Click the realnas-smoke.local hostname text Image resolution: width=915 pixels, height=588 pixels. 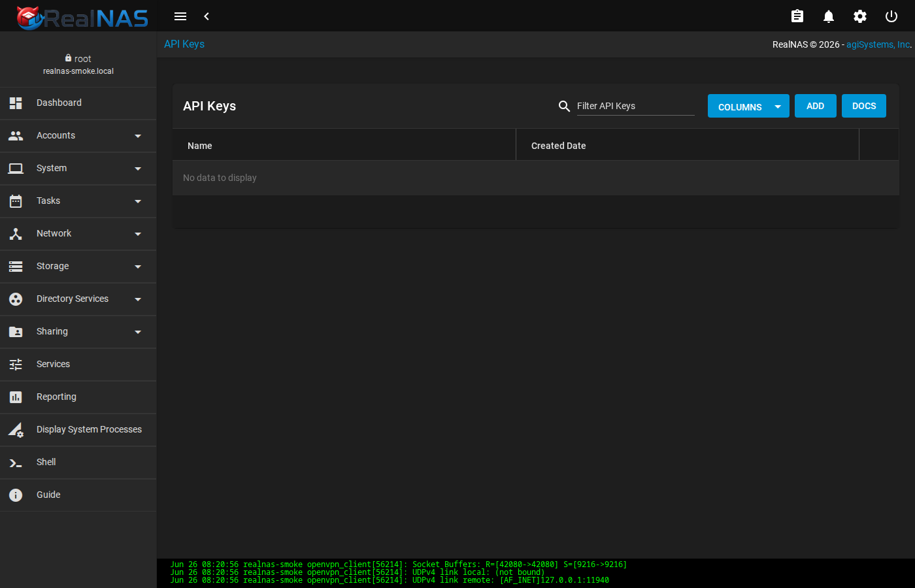tap(78, 71)
